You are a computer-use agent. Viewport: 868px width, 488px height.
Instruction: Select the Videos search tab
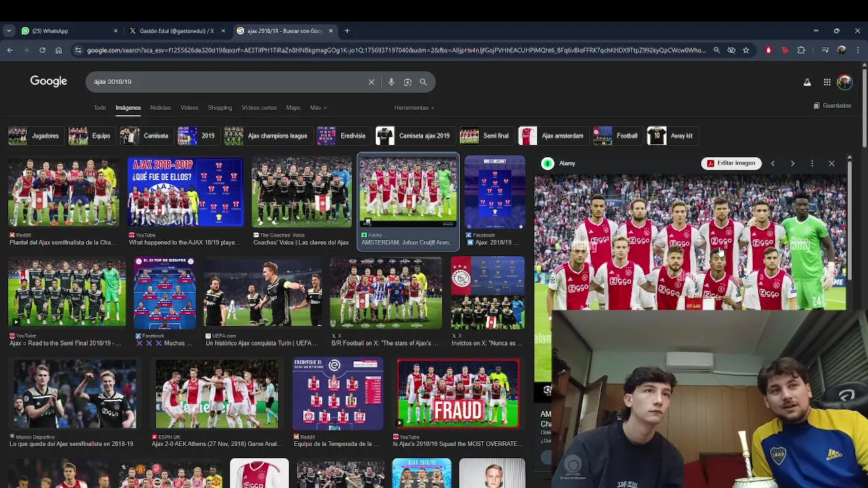(189, 108)
